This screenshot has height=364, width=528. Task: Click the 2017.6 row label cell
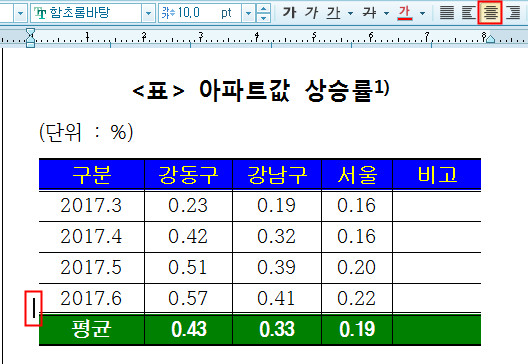point(92,298)
